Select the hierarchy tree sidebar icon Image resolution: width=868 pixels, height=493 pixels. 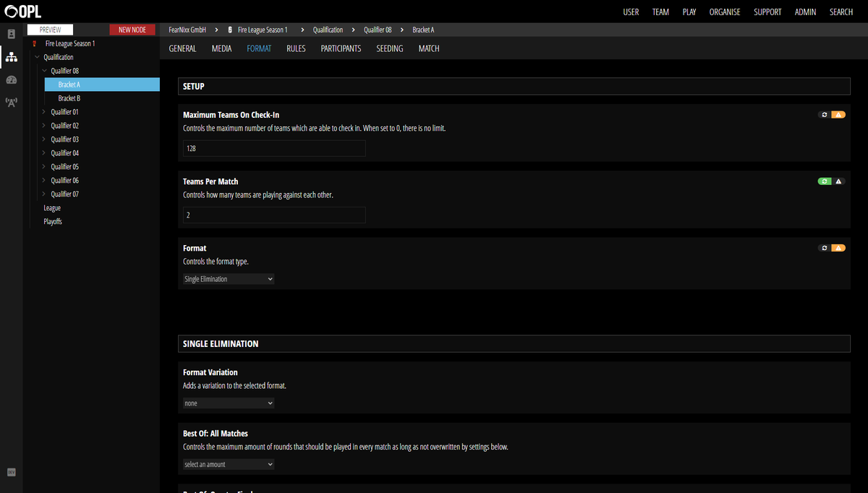coord(11,56)
